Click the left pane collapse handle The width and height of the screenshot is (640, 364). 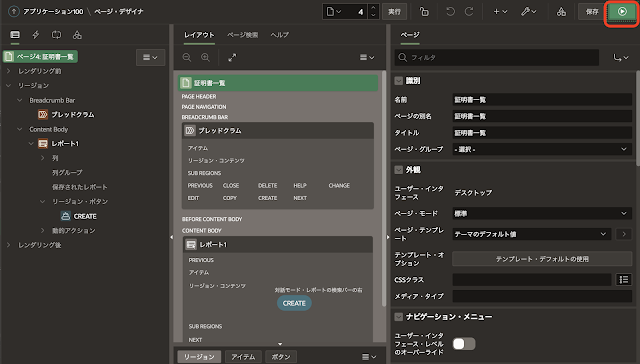(x=171, y=237)
